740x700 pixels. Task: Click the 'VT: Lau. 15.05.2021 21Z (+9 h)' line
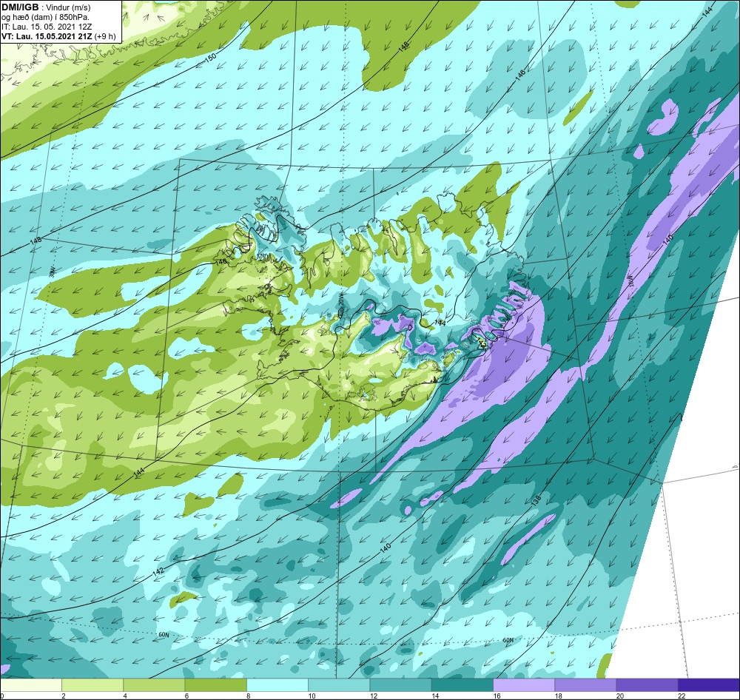58,36
